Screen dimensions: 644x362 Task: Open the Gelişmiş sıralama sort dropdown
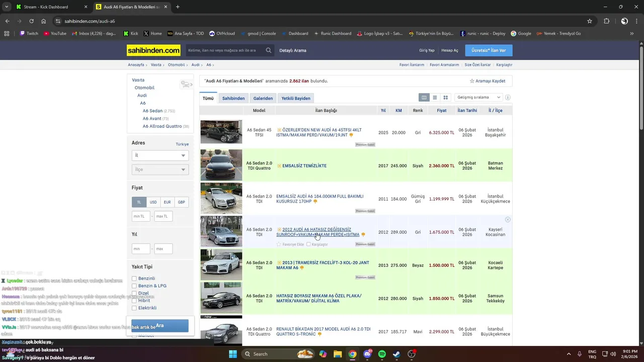coord(478,98)
